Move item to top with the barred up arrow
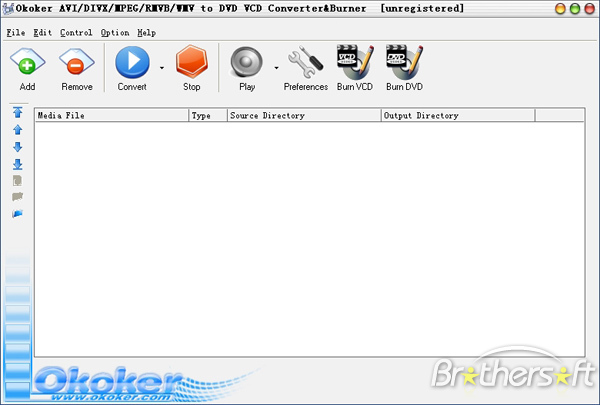Image resolution: width=600 pixels, height=405 pixels. 18,113
